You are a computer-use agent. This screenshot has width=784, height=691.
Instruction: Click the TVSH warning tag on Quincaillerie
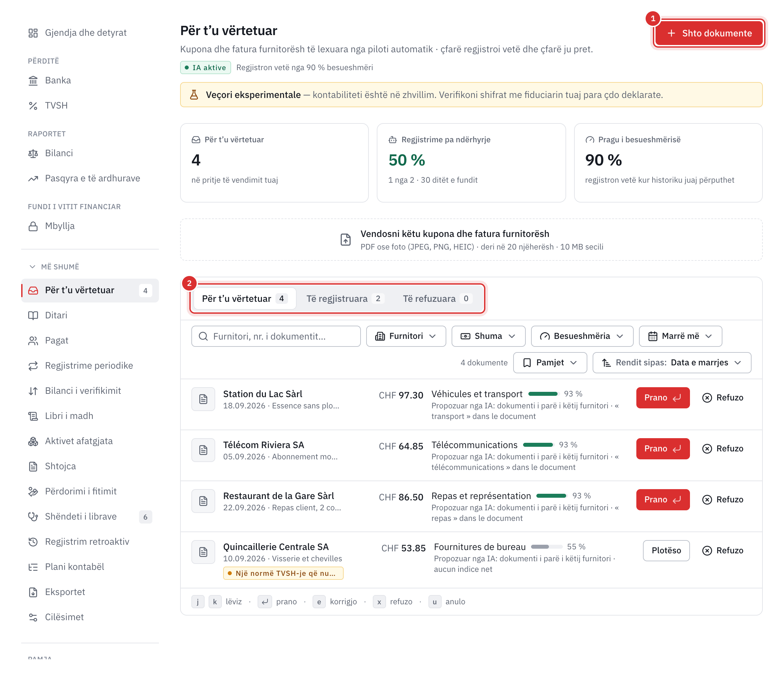click(283, 574)
